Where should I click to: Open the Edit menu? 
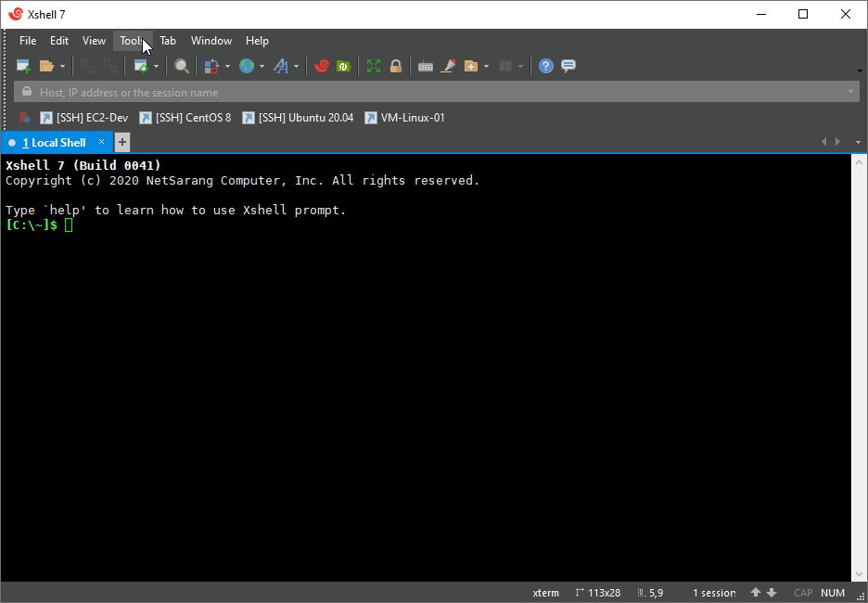click(59, 41)
